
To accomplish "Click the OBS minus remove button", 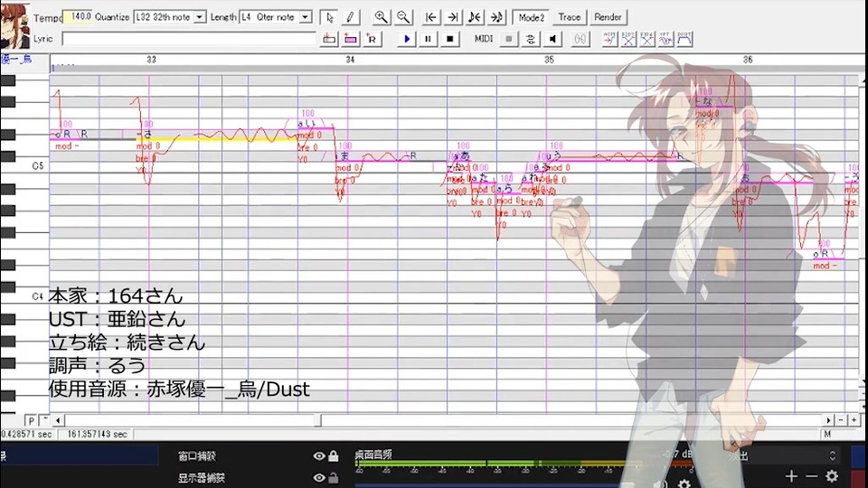I will pos(812,476).
